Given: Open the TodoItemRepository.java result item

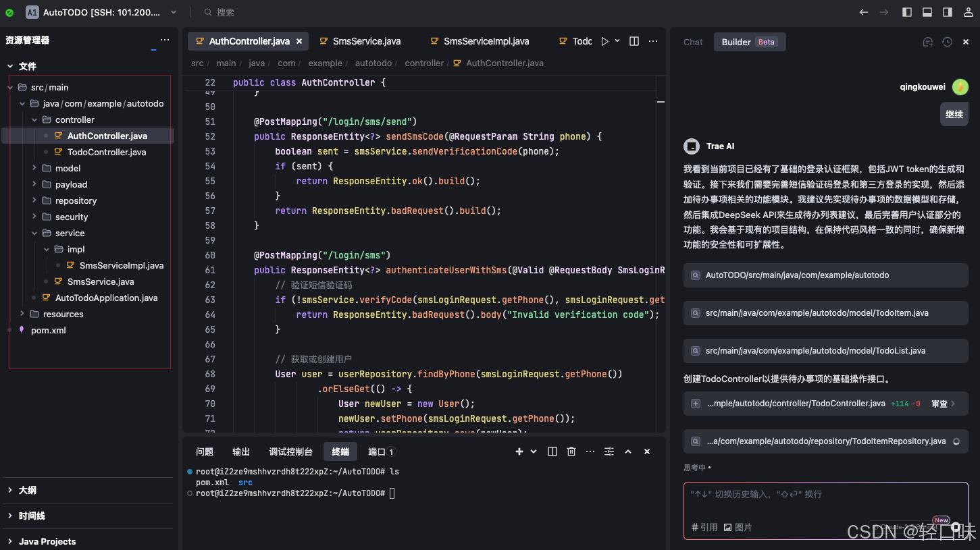Looking at the screenshot, I should click(825, 441).
